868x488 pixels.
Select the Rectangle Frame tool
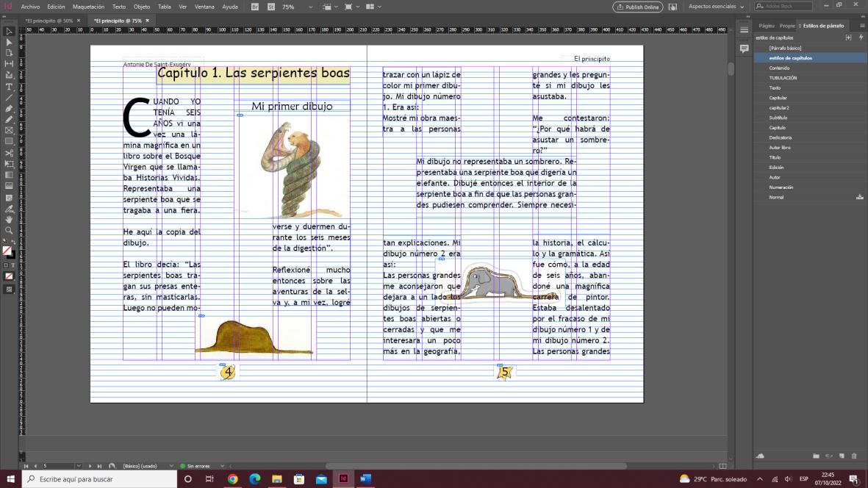pyautogui.click(x=9, y=131)
